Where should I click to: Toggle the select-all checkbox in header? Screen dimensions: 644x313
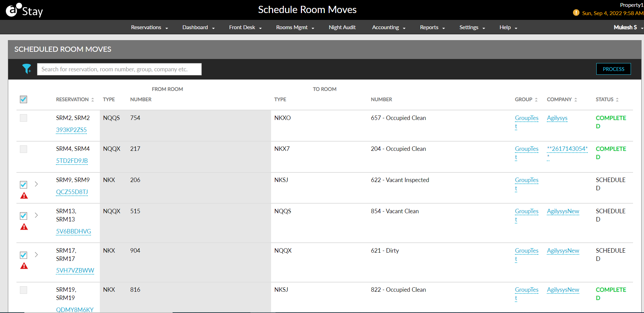(23, 99)
